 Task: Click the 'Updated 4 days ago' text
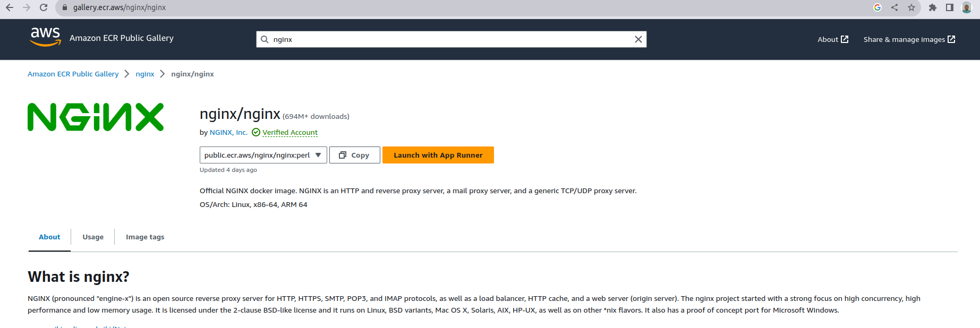tap(228, 170)
